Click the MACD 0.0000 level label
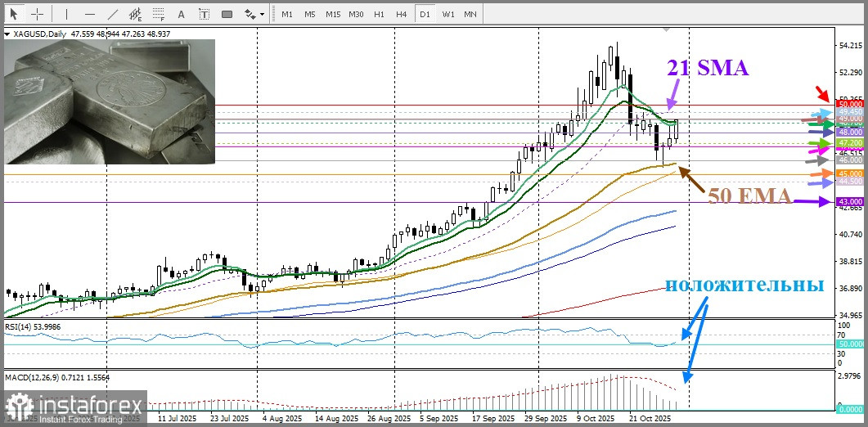The image size is (868, 427). 850,410
